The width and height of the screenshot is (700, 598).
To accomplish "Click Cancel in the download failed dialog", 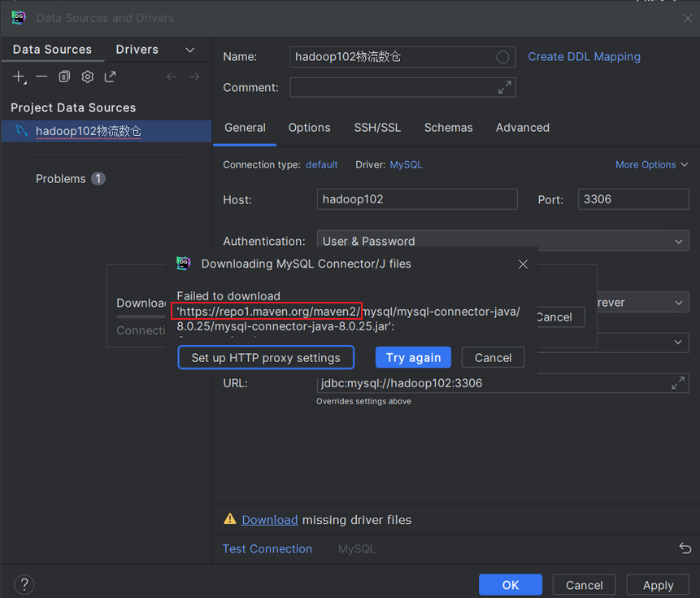I will tap(493, 358).
